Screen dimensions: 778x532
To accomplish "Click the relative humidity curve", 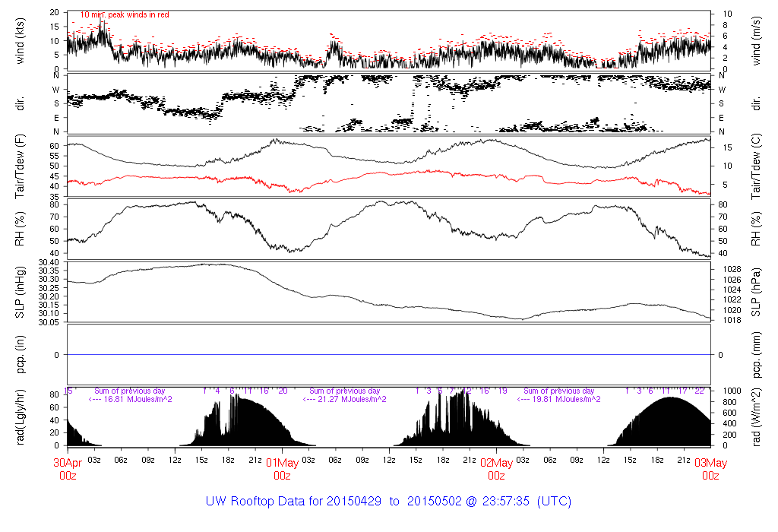I will (x=389, y=204).
